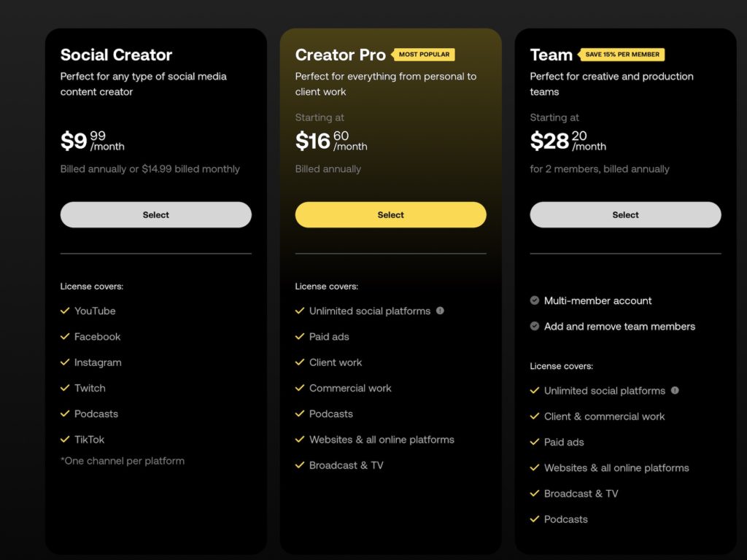Click the checkmark beside Client & commercial work

click(x=535, y=416)
